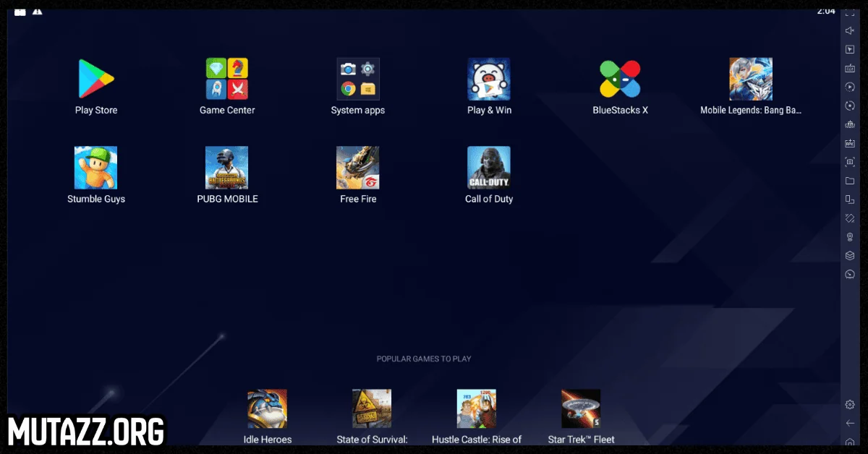Viewport: 868px width, 454px height.
Task: Launch Game Center
Action: [x=226, y=79]
